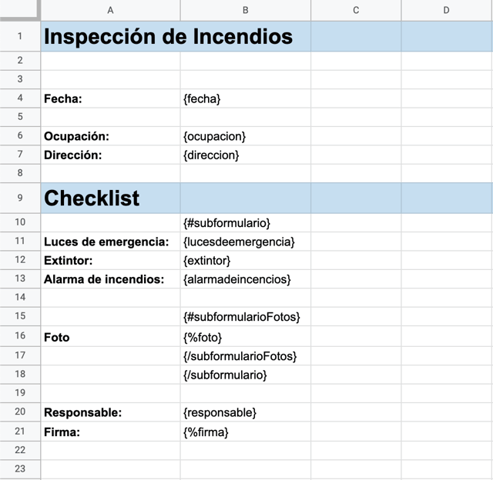Select row 16 header

point(20,336)
